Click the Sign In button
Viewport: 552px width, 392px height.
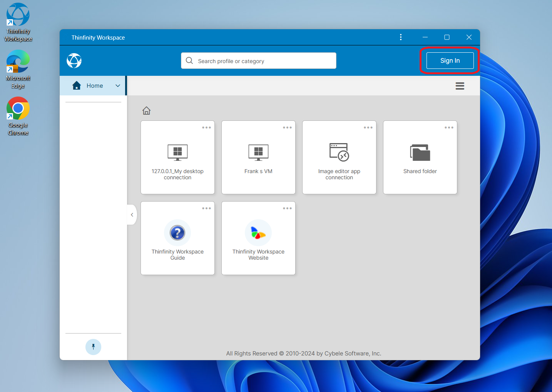click(450, 61)
